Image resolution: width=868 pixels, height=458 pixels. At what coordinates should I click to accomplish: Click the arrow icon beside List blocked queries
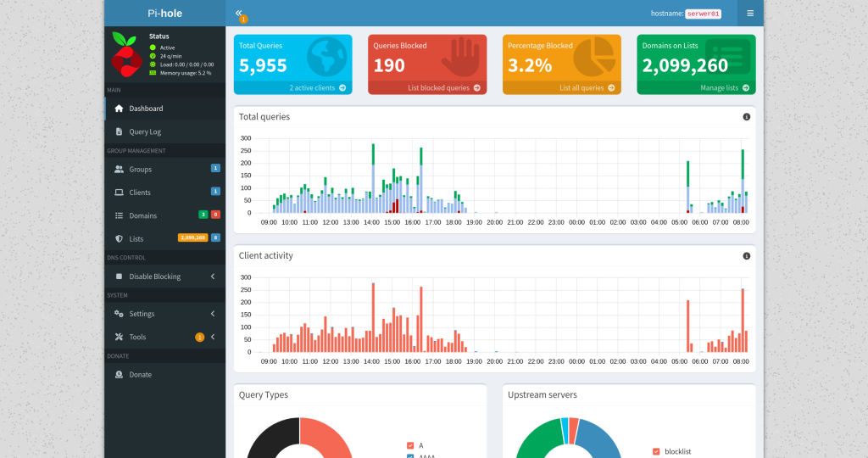click(x=476, y=88)
